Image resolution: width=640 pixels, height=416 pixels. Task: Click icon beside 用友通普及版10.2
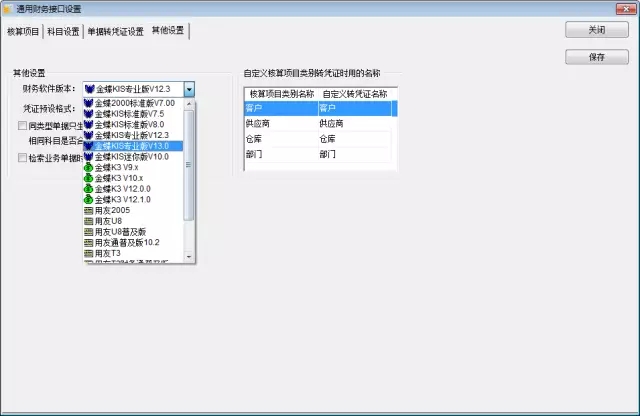(x=89, y=243)
